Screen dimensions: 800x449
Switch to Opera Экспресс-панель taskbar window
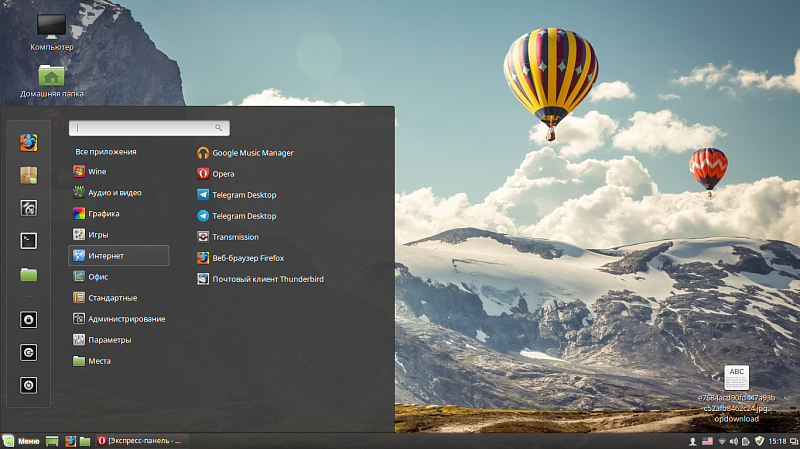(x=140, y=441)
